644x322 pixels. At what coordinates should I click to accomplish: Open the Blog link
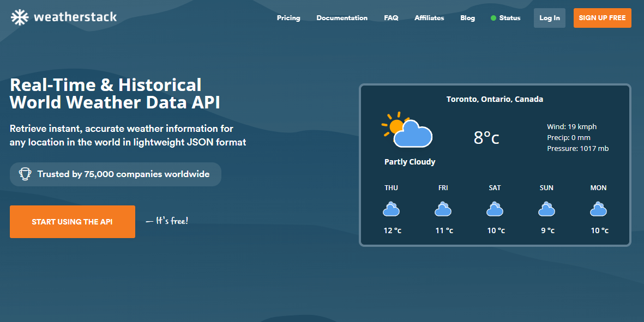coord(467,18)
